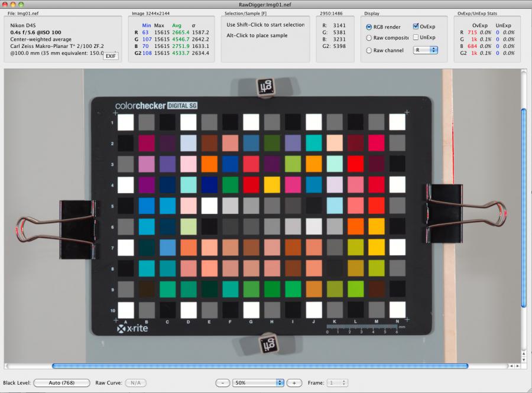Image resolution: width=532 pixels, height=393 pixels.
Task: Click the green zoom window button
Action: point(21,4)
